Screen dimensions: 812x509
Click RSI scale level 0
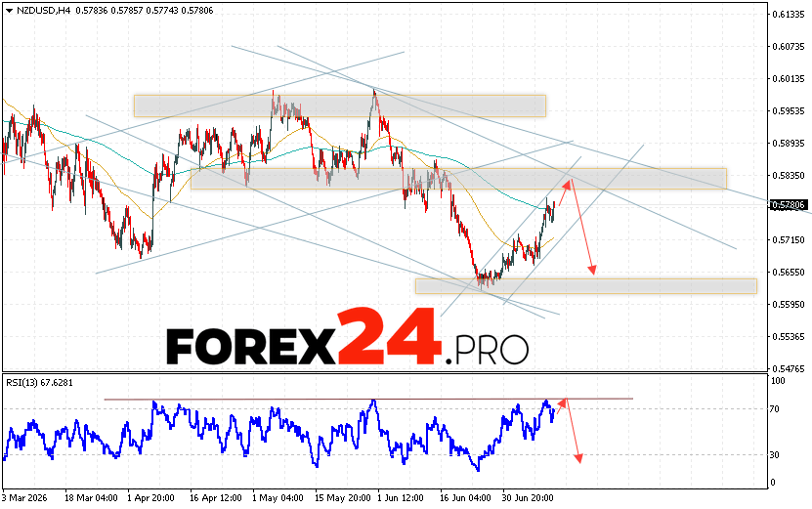point(773,483)
